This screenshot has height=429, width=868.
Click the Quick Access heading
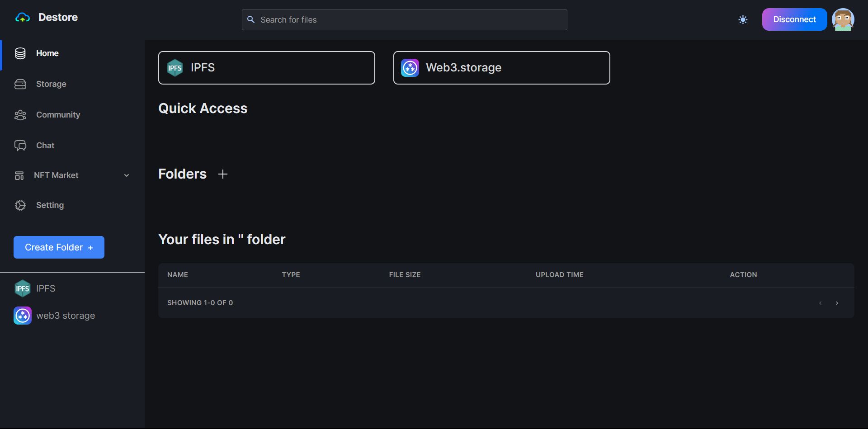(203, 108)
